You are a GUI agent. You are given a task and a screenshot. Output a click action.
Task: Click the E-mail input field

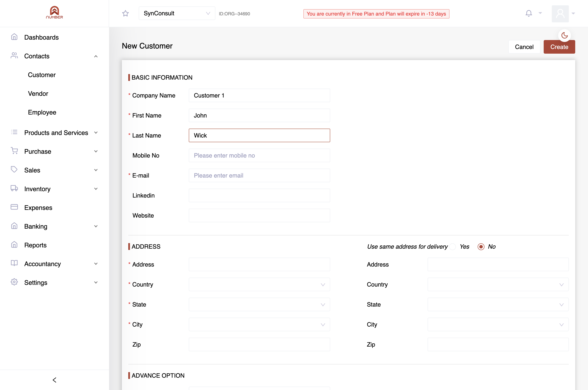(x=259, y=176)
